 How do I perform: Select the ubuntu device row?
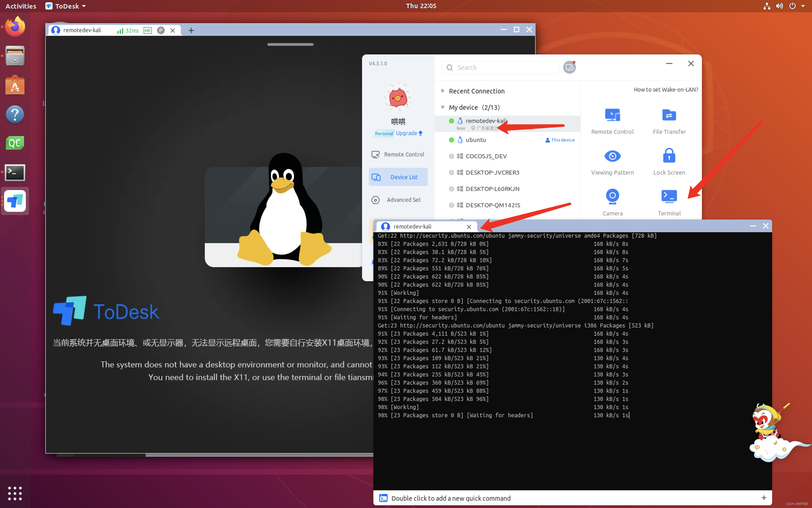coord(507,140)
